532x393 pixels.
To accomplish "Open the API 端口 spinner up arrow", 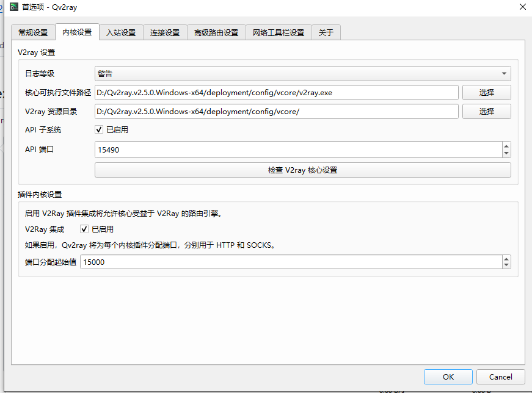I will [x=506, y=146].
